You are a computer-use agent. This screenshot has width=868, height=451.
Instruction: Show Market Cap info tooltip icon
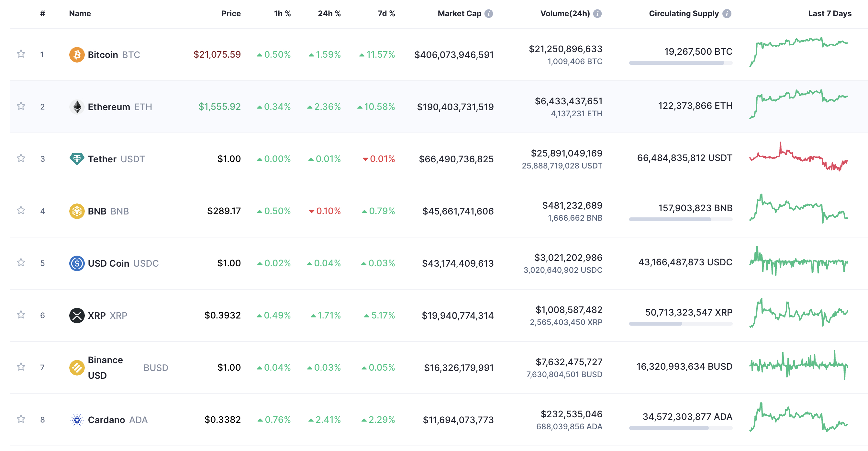(489, 14)
